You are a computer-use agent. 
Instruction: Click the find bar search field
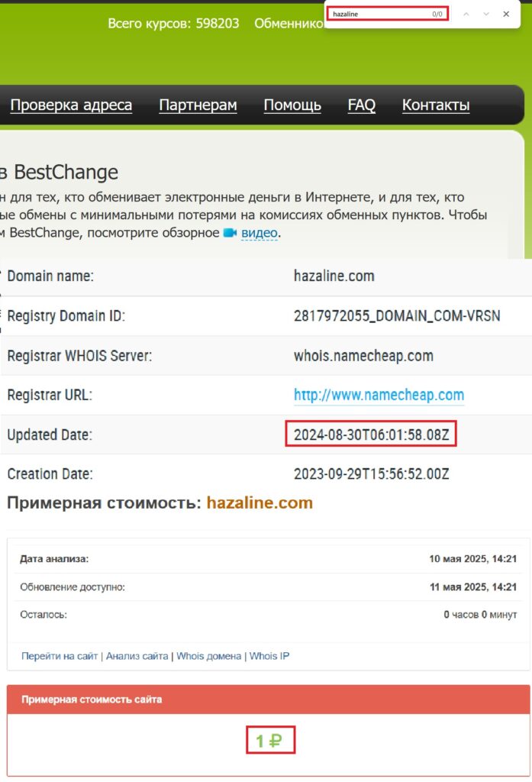click(378, 14)
